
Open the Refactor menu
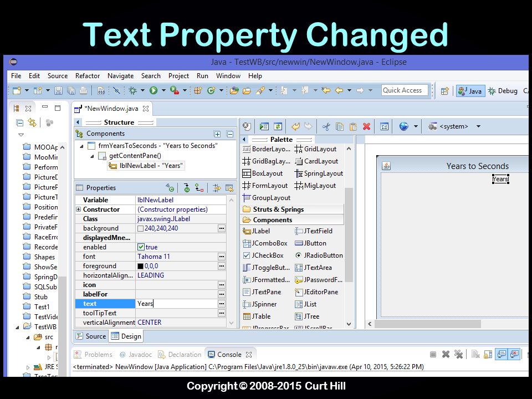[88, 76]
